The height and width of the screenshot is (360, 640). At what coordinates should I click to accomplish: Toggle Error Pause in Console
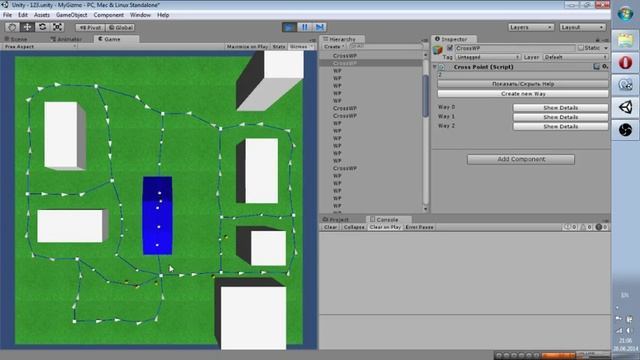[x=419, y=227]
